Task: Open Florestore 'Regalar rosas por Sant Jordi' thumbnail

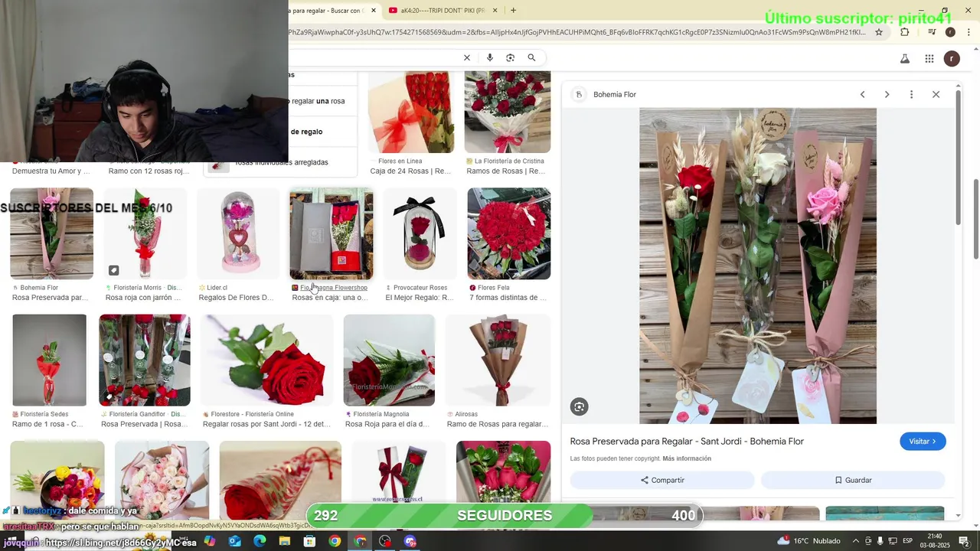Action: click(267, 360)
